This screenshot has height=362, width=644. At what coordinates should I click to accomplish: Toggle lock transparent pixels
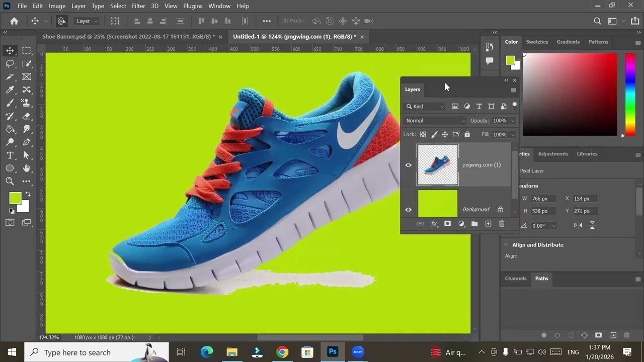(423, 134)
